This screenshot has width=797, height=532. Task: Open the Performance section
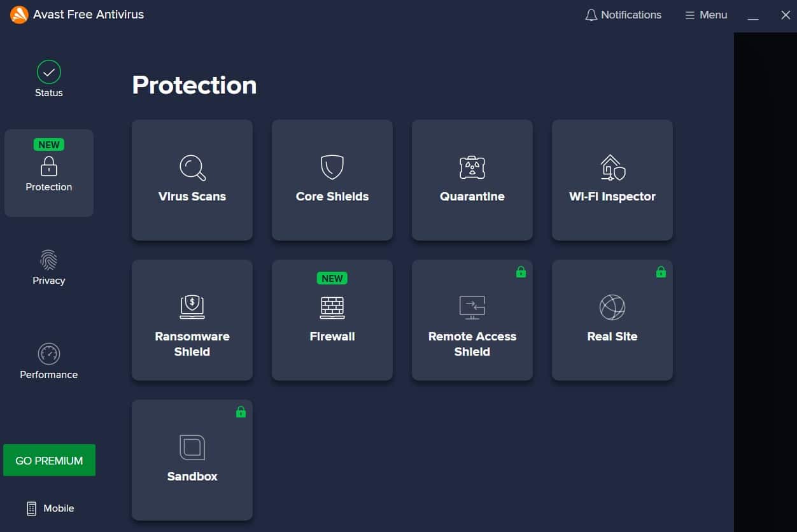(48, 361)
